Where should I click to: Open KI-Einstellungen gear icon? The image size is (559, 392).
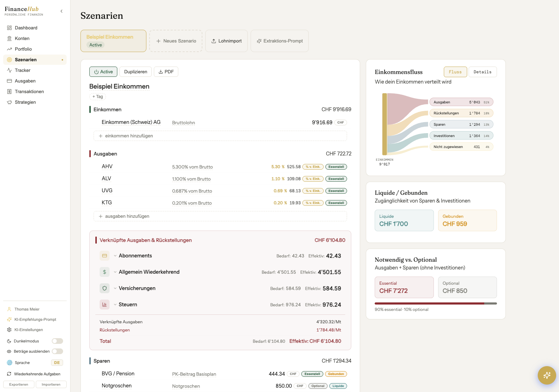coord(9,330)
